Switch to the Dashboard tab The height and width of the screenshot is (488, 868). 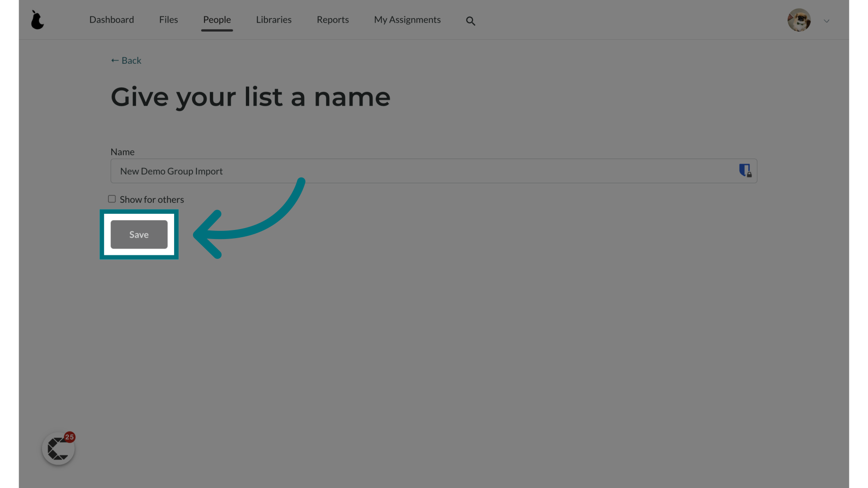click(x=112, y=19)
